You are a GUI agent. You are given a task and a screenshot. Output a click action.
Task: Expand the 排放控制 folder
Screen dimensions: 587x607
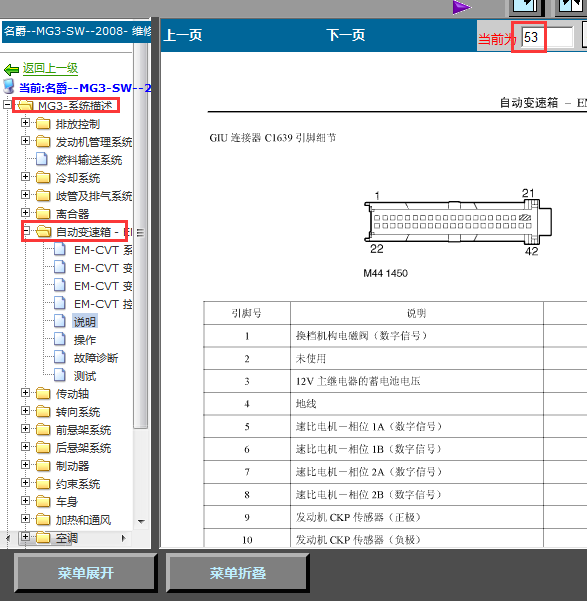point(25,123)
